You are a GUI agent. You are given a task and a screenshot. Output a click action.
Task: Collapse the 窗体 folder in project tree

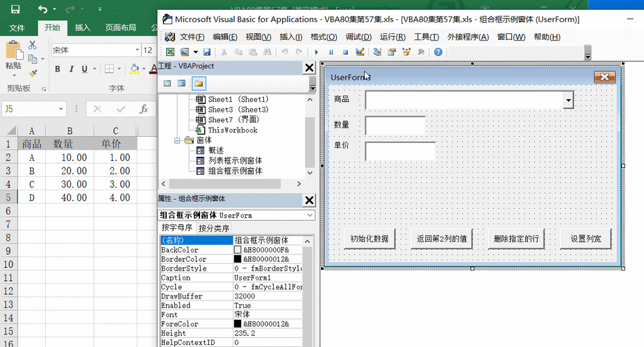coord(179,140)
